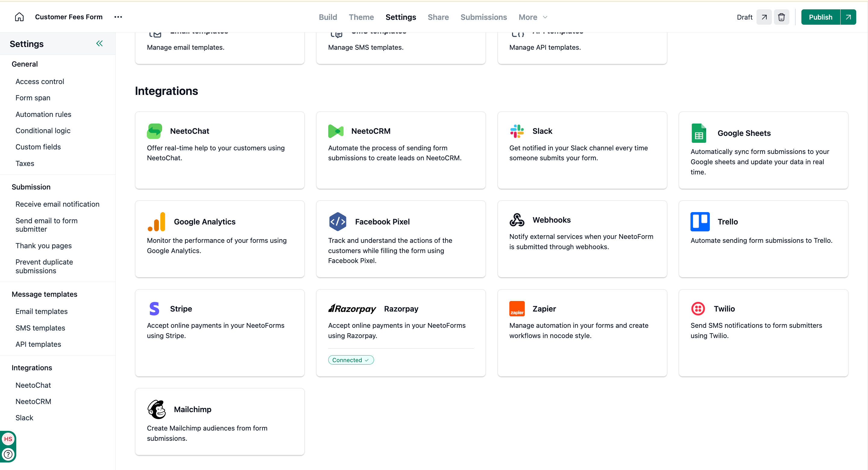
Task: Click the Webhooks card title
Action: [551, 220]
